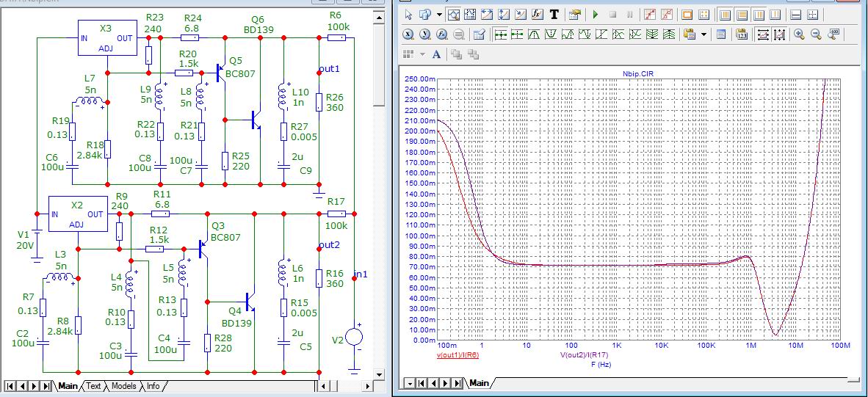Click the blue A font icon
The image size is (868, 397).
click(436, 54)
